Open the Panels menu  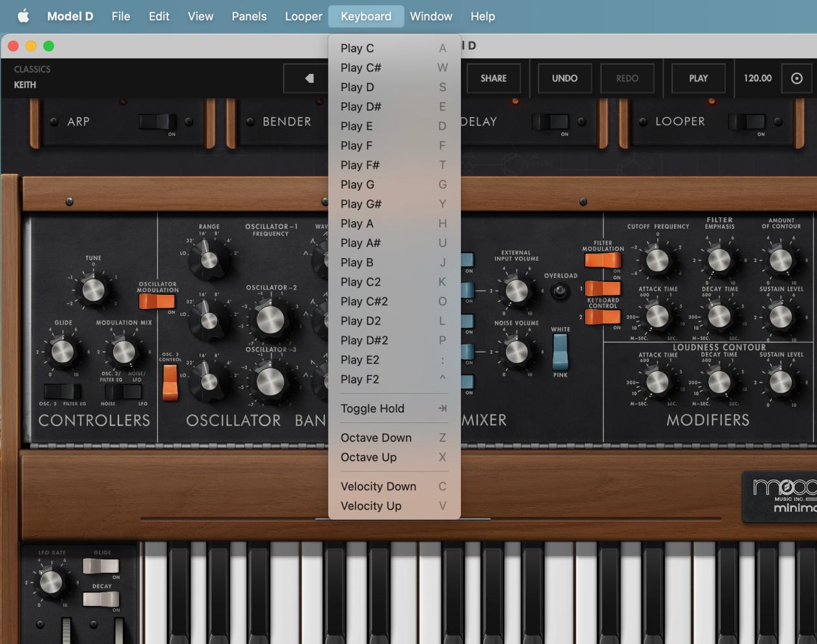click(x=249, y=16)
